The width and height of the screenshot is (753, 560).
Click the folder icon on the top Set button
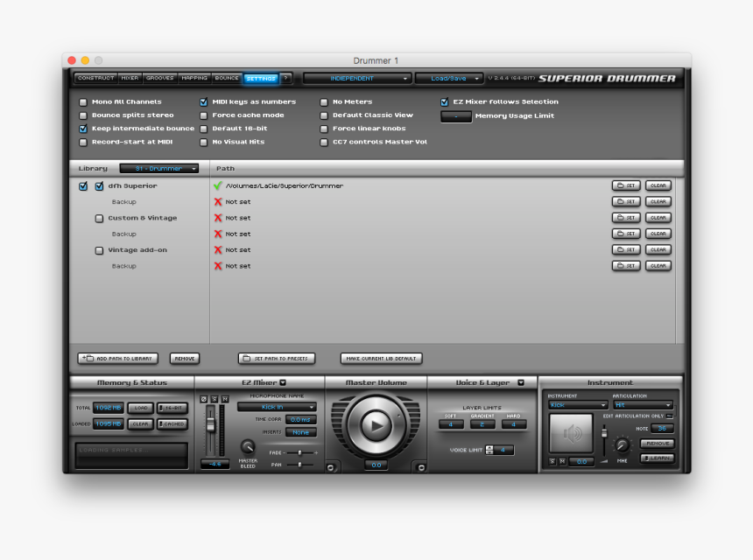pos(620,185)
